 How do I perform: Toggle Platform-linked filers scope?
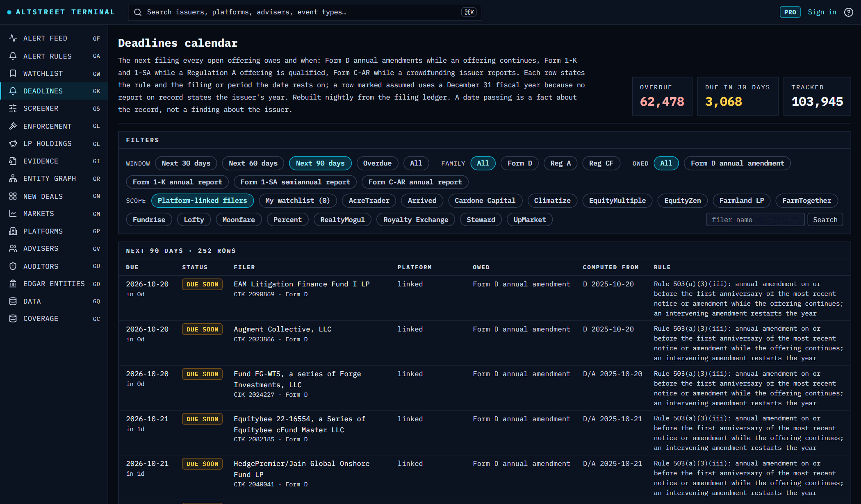(203, 200)
